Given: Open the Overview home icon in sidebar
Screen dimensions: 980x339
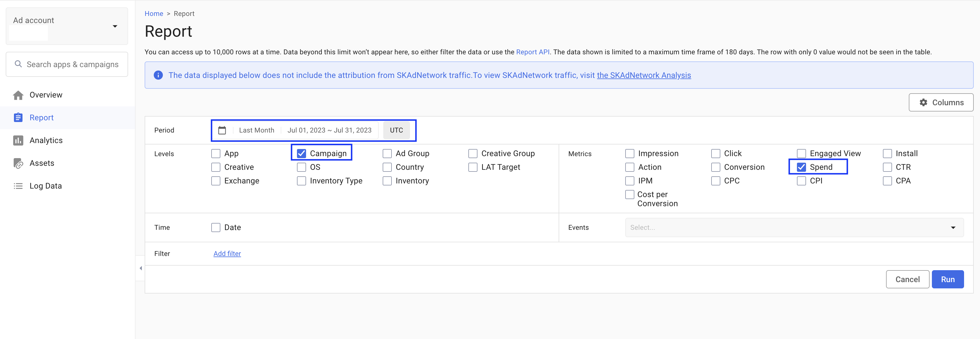Looking at the screenshot, I should (18, 95).
